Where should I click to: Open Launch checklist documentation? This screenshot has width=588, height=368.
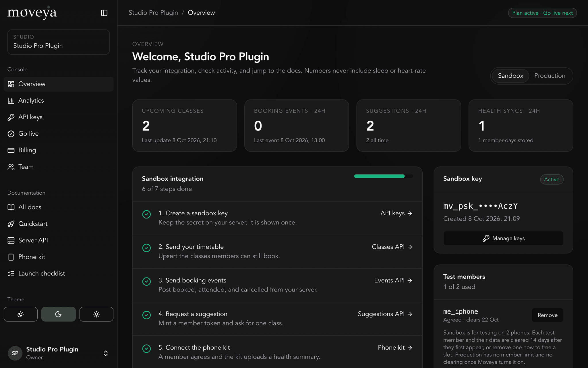click(x=59, y=274)
